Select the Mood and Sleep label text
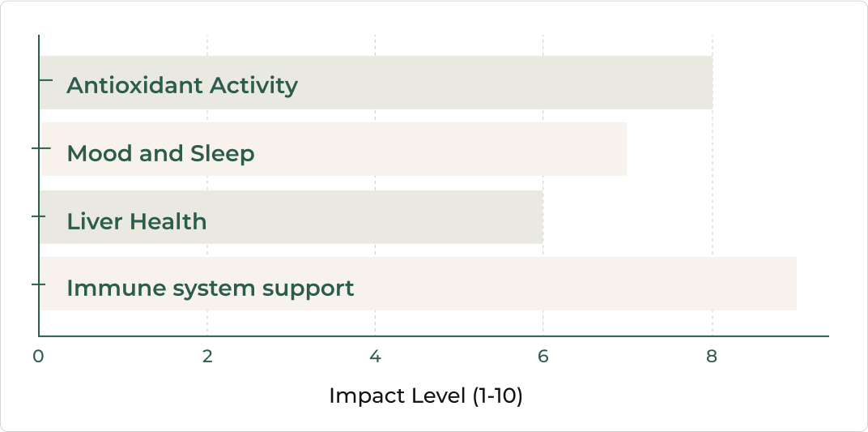The width and height of the screenshot is (868, 432). point(160,153)
